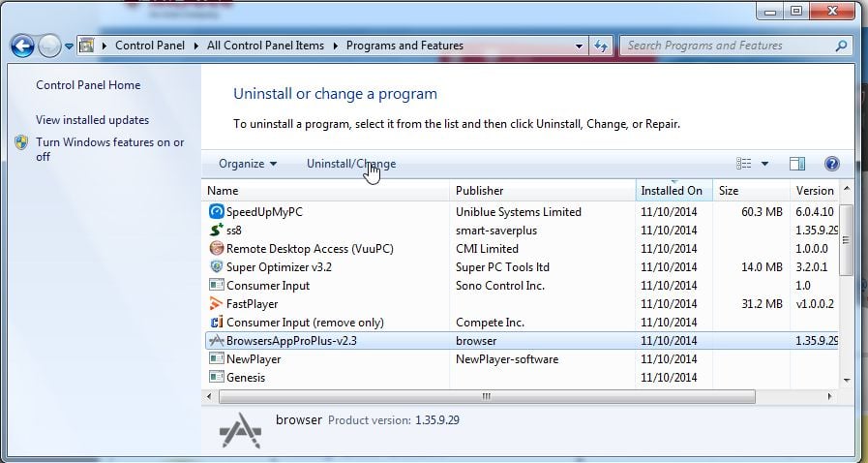Expand the arrow after Control Panel breadcrumb
This screenshot has height=463, width=868.
point(196,46)
